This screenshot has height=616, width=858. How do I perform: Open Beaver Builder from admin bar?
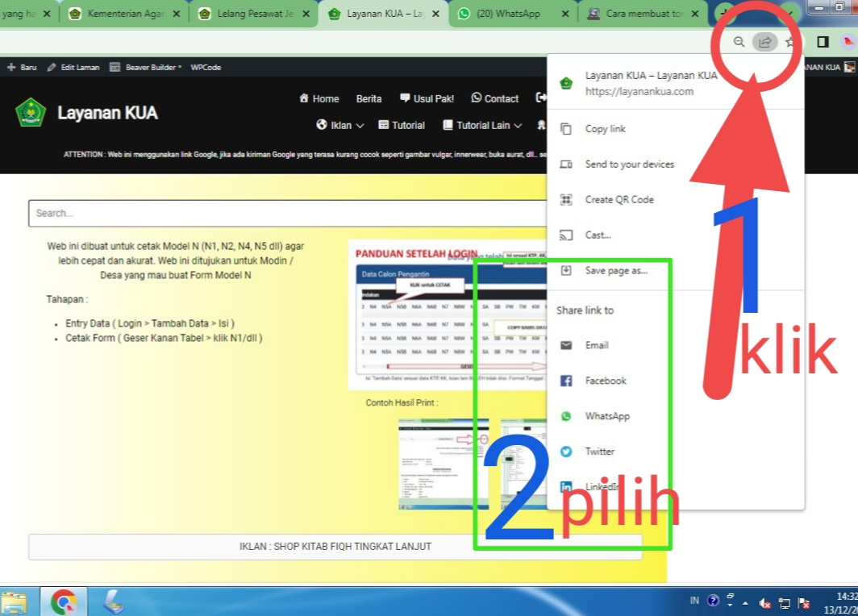[x=145, y=67]
